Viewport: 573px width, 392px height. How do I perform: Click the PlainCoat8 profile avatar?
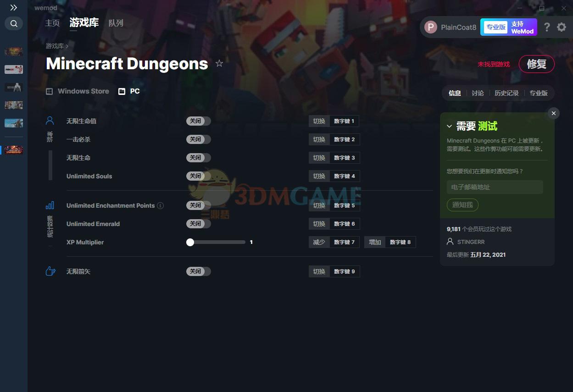click(x=430, y=28)
